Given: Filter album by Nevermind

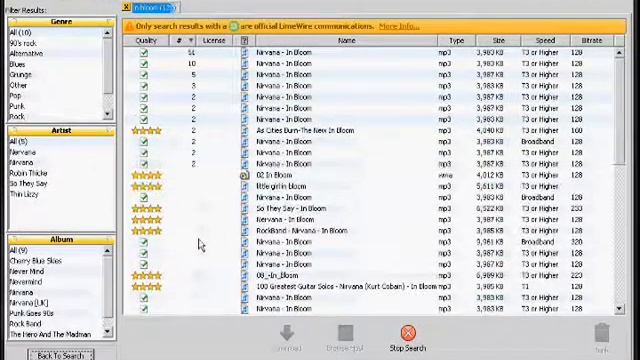Looking at the screenshot, I should pyautogui.click(x=25, y=282).
